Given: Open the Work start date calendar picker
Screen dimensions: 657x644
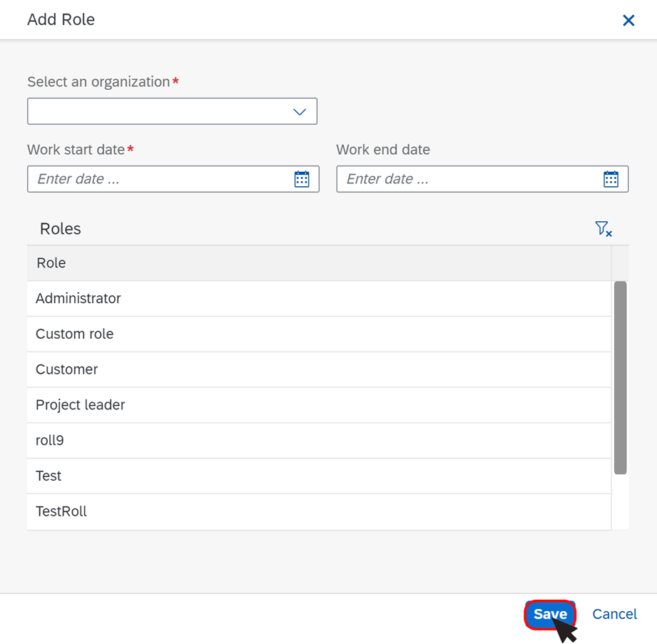Looking at the screenshot, I should (x=302, y=179).
